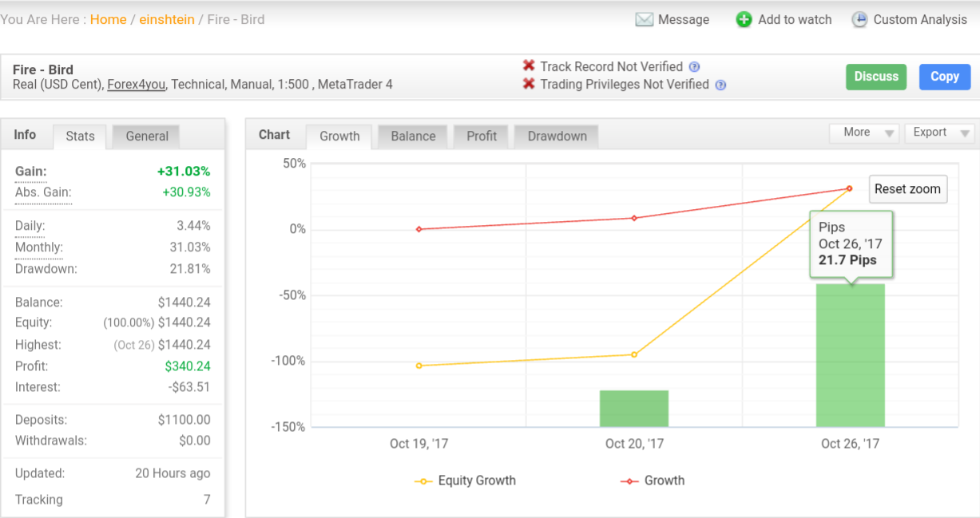
Task: Toggle Growth series in chart legend
Action: [x=653, y=480]
